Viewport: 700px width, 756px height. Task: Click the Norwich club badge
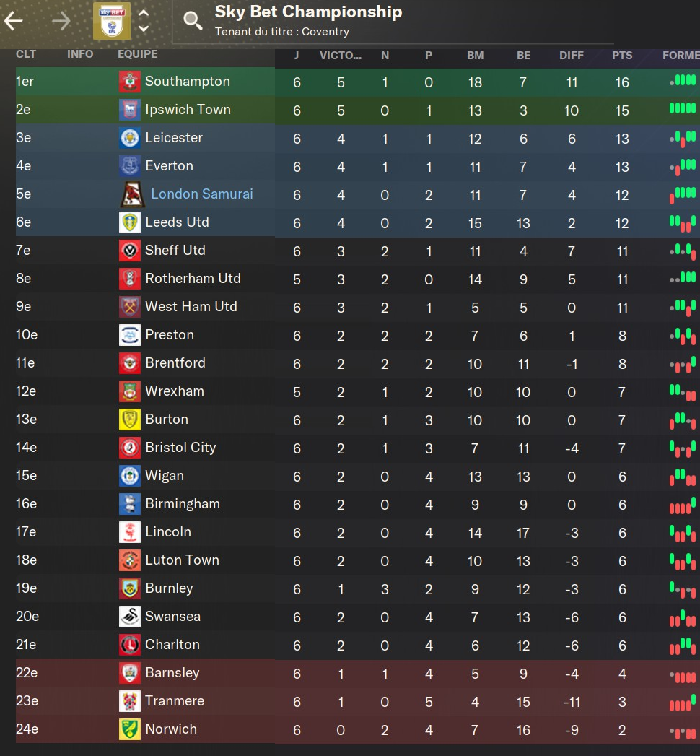tap(129, 729)
